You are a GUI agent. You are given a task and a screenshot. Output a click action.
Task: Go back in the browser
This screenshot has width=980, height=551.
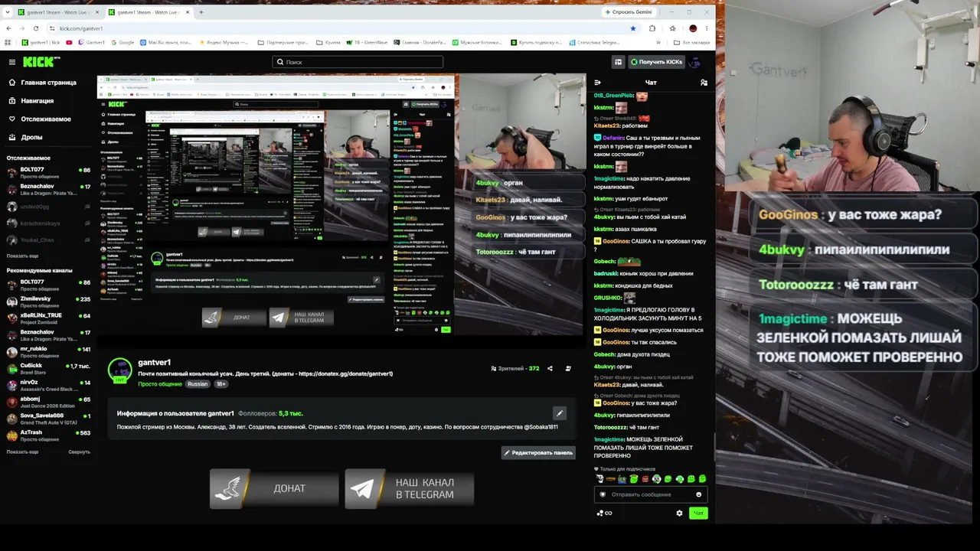tap(8, 28)
